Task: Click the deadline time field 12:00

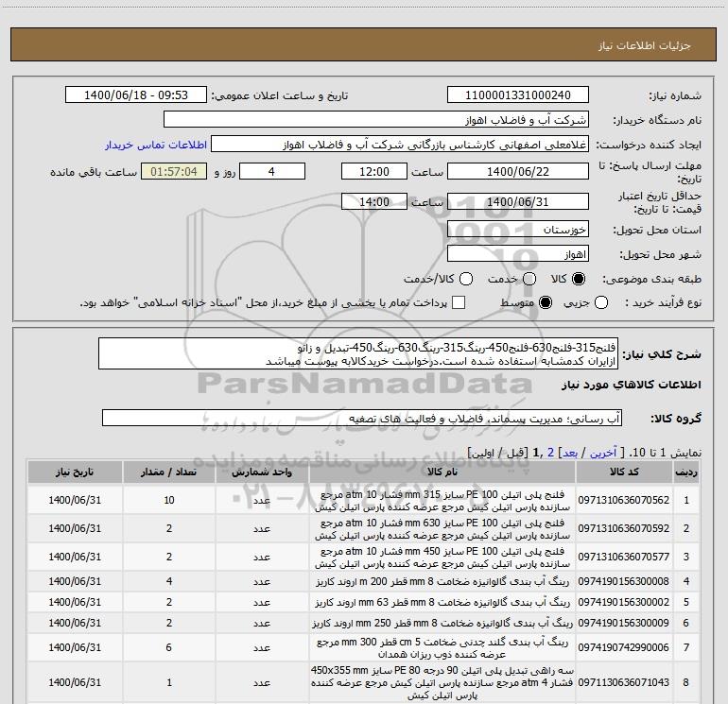Action: pos(374,171)
